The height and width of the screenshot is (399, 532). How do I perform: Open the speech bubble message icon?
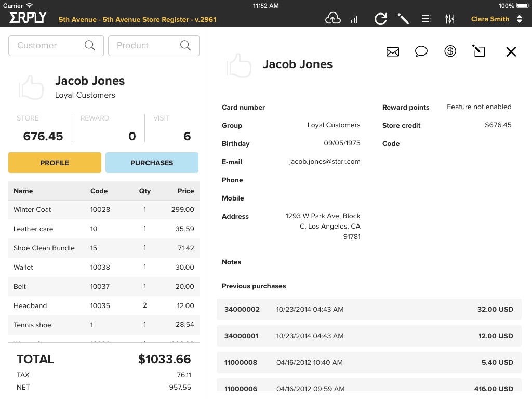[421, 51]
